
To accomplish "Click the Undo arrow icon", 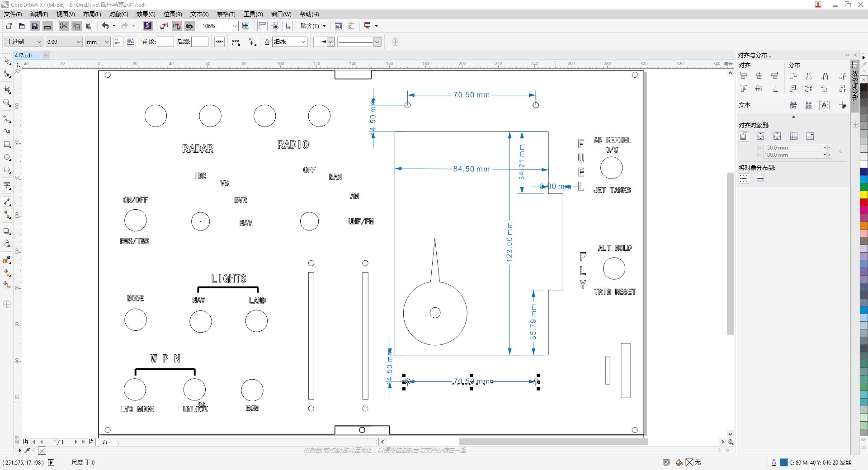I will click(105, 26).
